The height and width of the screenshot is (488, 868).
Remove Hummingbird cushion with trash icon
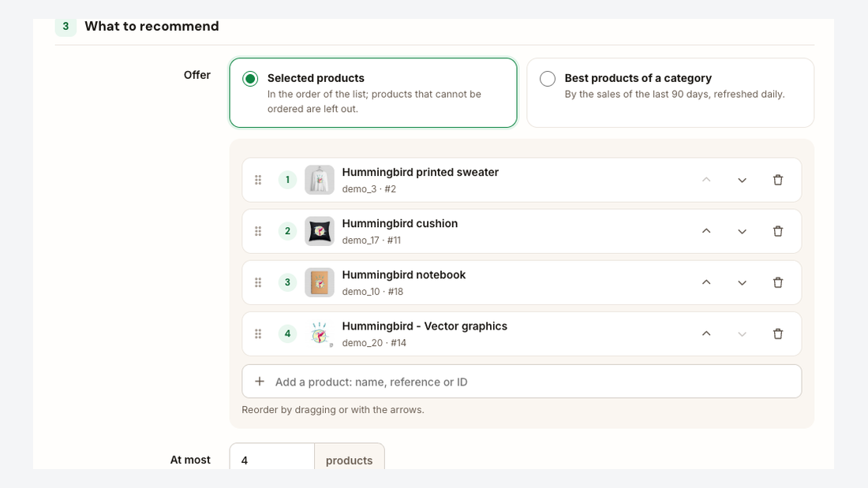(x=778, y=231)
